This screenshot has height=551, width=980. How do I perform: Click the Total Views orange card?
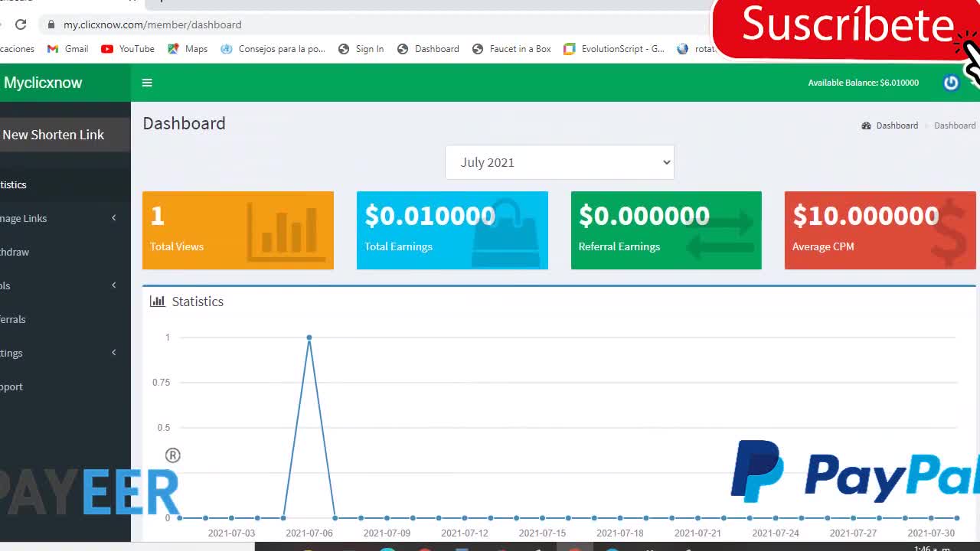(x=238, y=230)
